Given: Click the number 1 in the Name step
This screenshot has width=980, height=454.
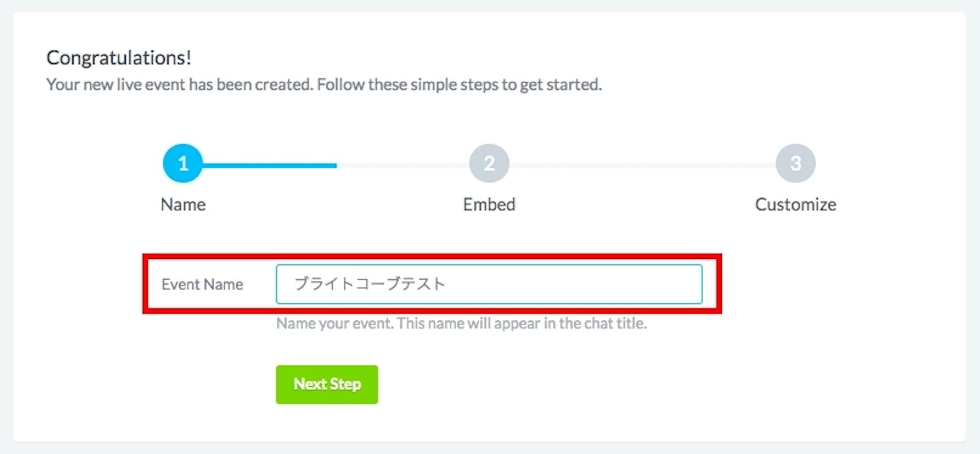Looking at the screenshot, I should click(183, 163).
